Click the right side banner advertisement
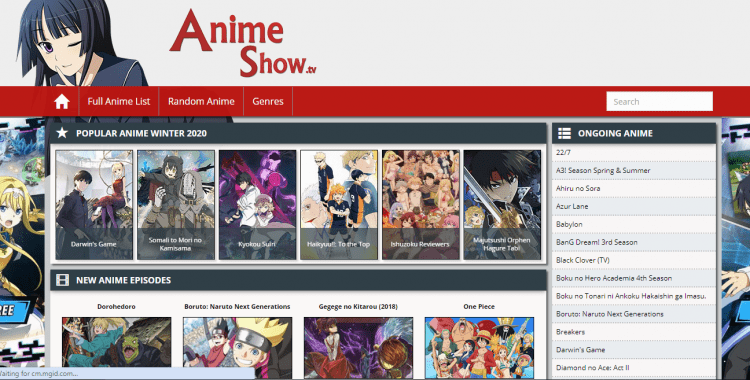This screenshot has width=750, height=380. (736, 249)
